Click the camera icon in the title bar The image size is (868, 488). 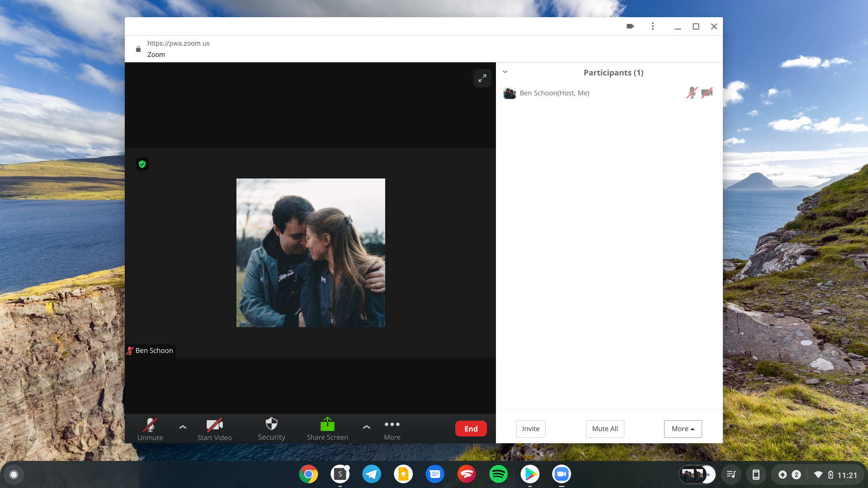tap(630, 26)
